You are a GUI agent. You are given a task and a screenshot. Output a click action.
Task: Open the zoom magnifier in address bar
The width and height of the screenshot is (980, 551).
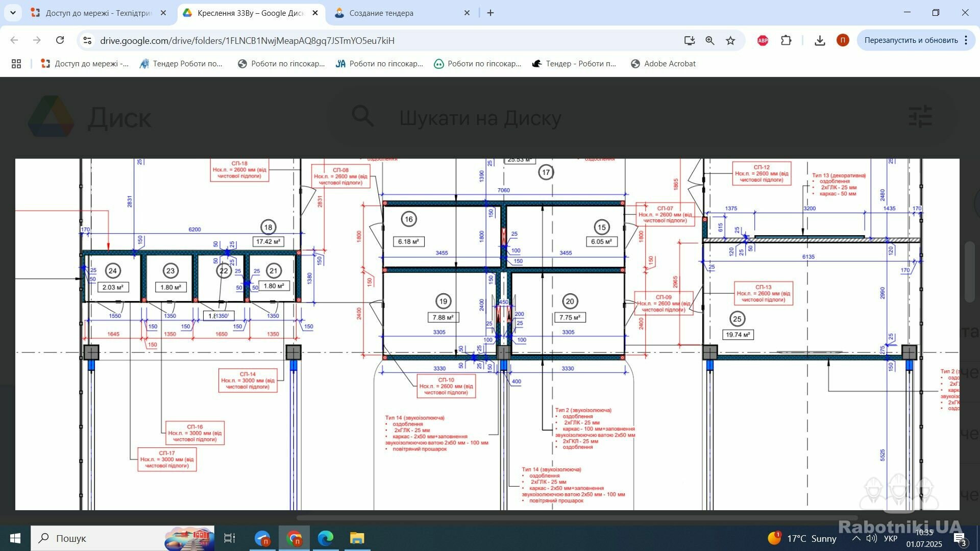tap(710, 40)
